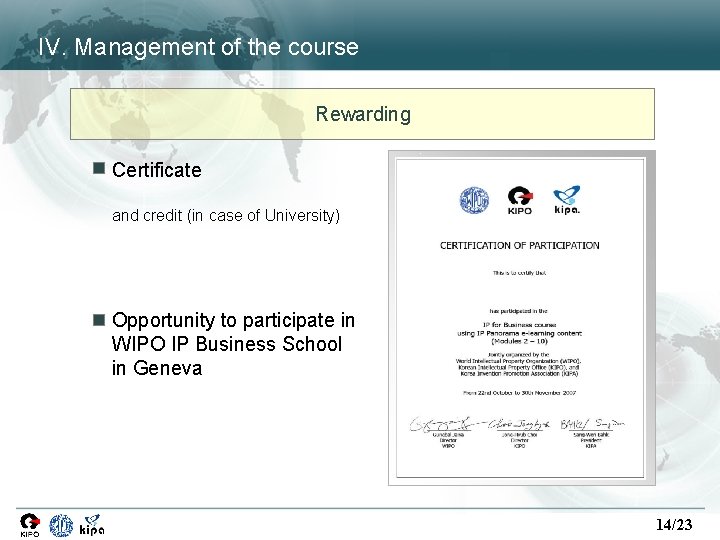Click the certificate image thumbnail
This screenshot has width=720, height=540.
522,318
